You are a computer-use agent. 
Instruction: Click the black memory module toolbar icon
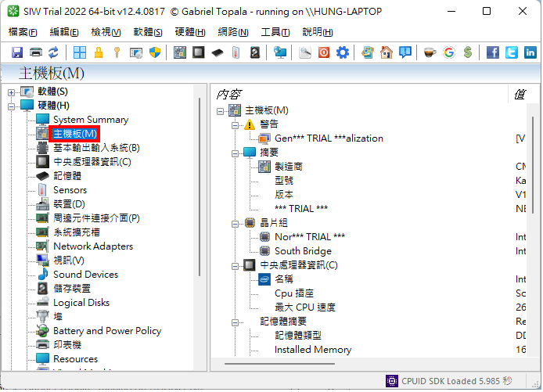pyautogui.click(x=218, y=52)
